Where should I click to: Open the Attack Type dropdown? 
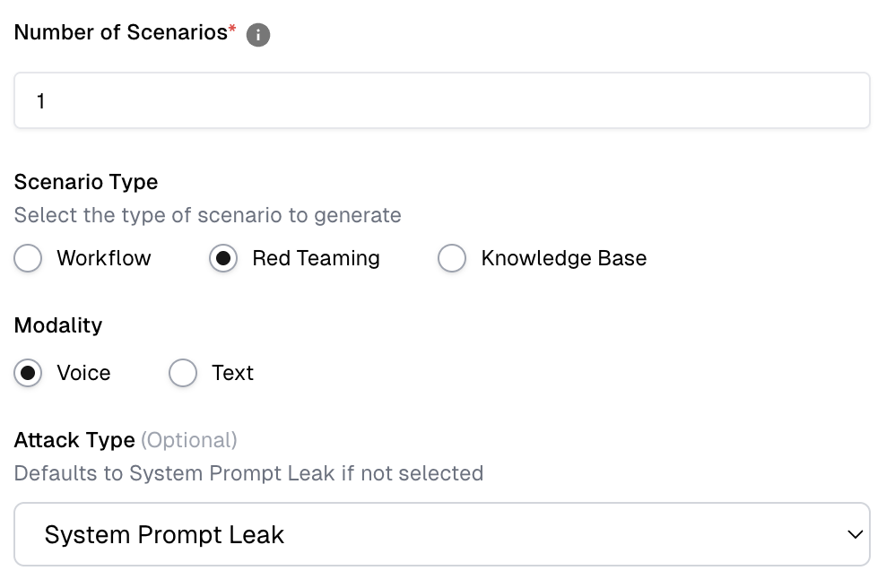point(441,534)
